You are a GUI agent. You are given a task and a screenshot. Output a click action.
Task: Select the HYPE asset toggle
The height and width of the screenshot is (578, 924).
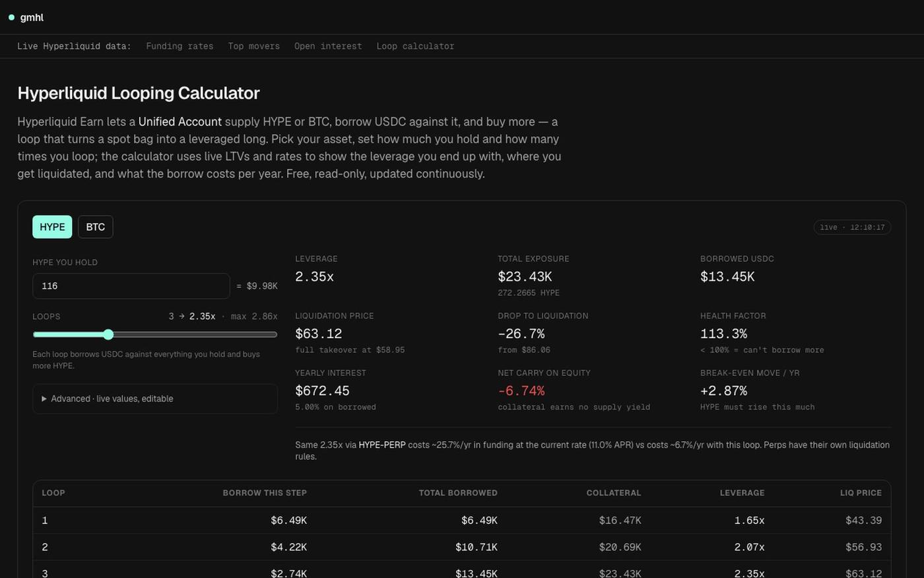pos(52,227)
